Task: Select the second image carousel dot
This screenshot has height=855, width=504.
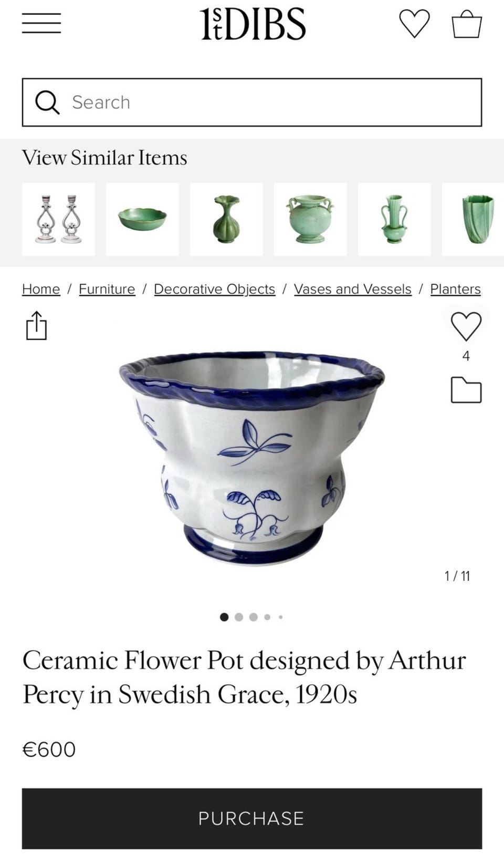Action: click(x=239, y=617)
